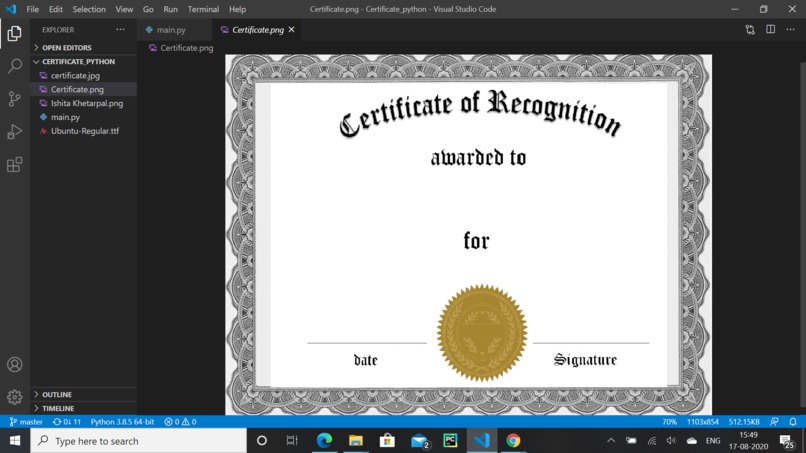Open Mail app from taskbar
This screenshot has width=806, height=453.
click(419, 441)
